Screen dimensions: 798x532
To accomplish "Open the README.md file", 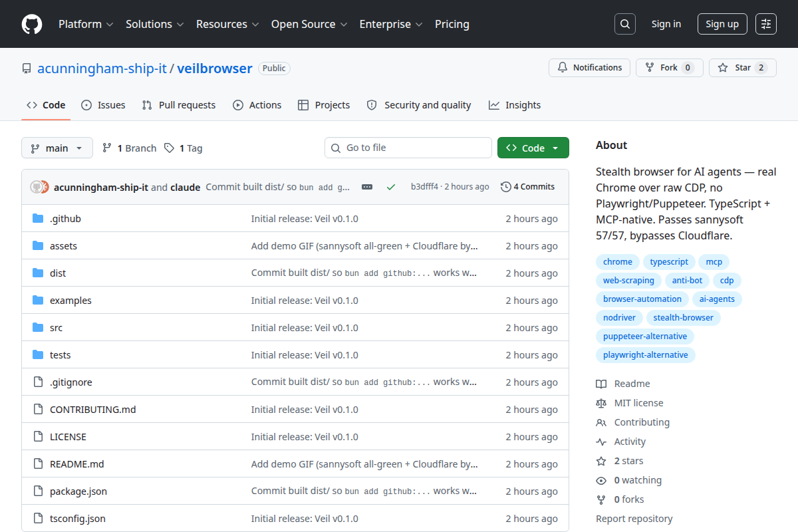I will [77, 464].
